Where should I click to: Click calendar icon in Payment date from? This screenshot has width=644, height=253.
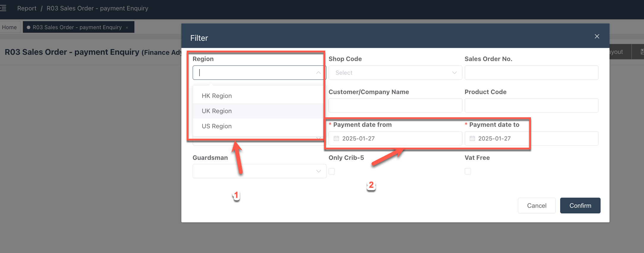point(336,138)
